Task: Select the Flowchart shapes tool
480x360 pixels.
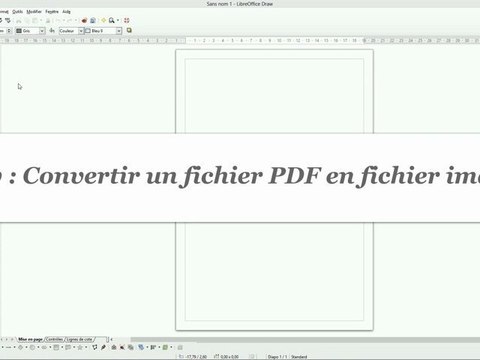Action: pos(56,347)
